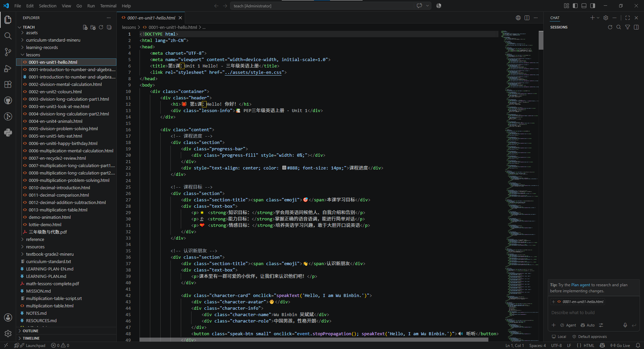Open the Python view in activity bar
The image size is (644, 349).
(8, 132)
